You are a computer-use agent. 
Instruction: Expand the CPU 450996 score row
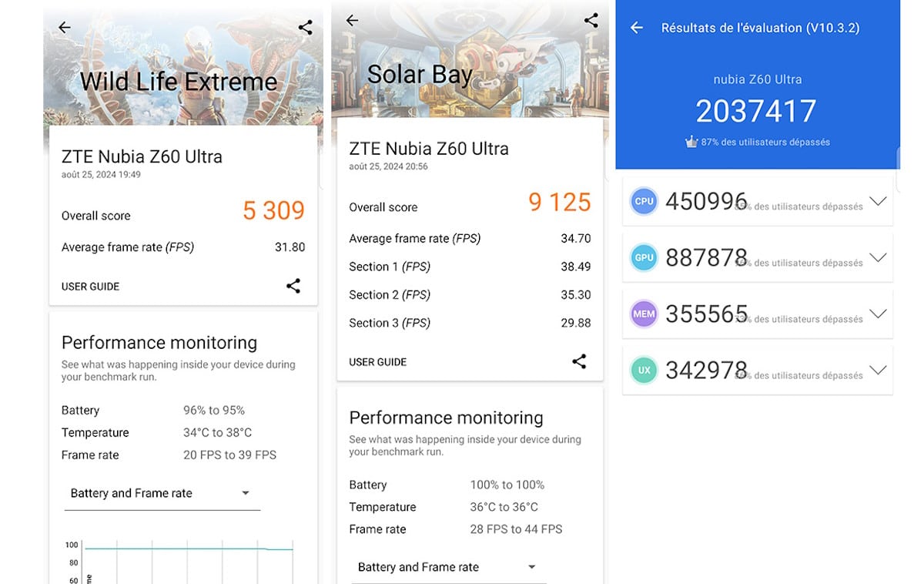(x=878, y=201)
